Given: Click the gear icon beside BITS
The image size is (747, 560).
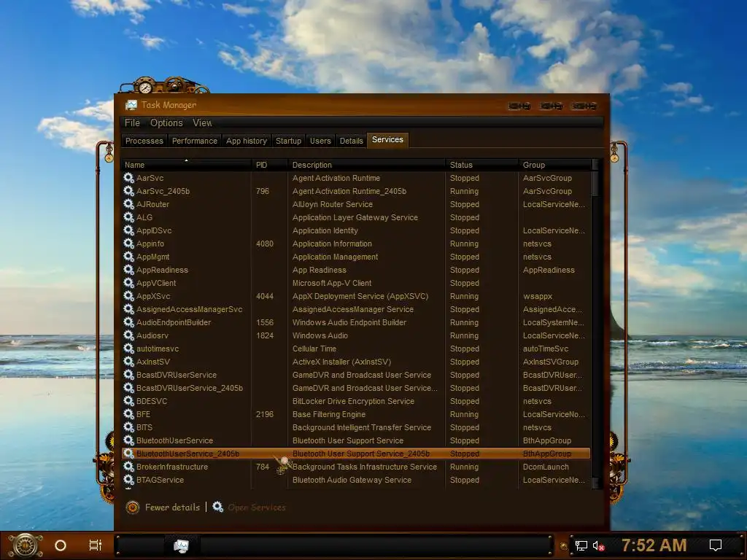Looking at the screenshot, I should pos(128,427).
